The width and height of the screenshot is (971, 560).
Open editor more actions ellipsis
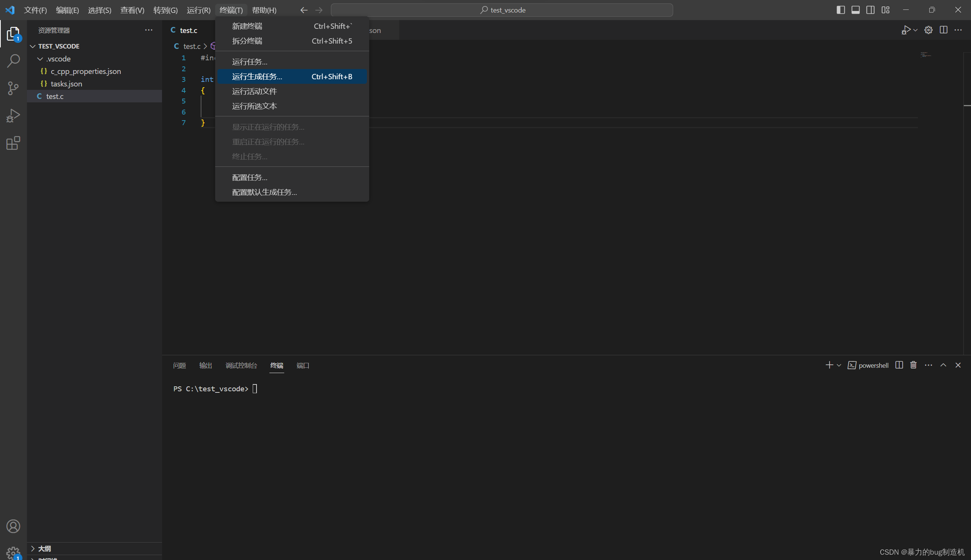(958, 30)
